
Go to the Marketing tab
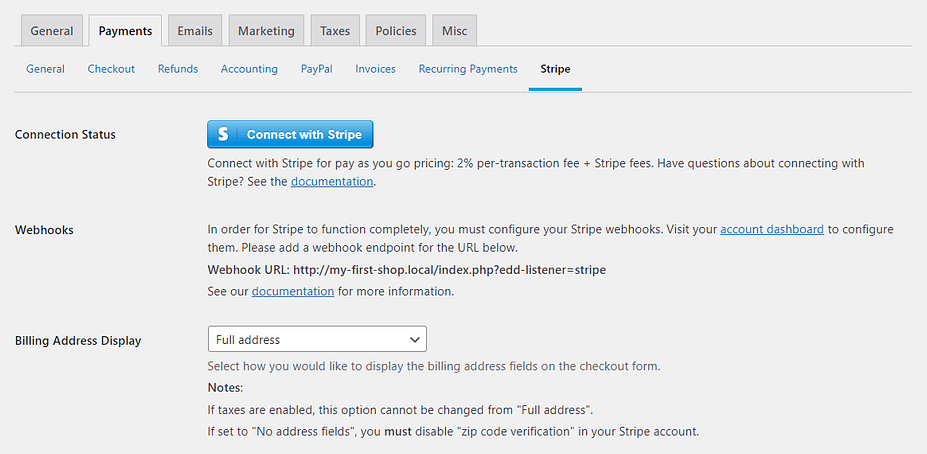(x=266, y=31)
